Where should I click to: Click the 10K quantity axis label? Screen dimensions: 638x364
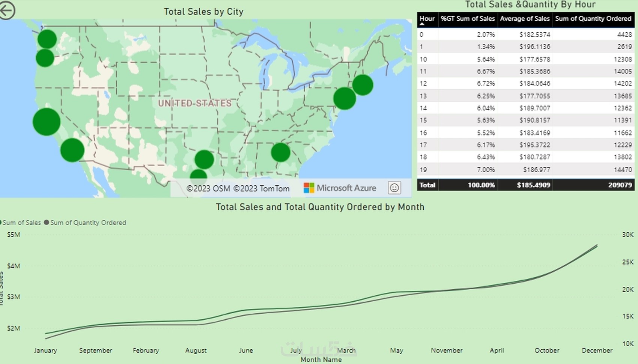point(628,343)
